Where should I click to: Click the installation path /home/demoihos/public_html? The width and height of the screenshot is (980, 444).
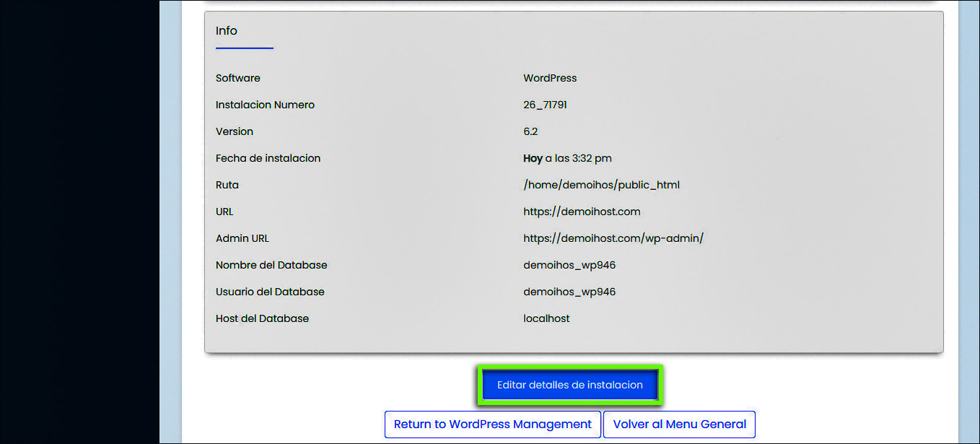[601, 185]
